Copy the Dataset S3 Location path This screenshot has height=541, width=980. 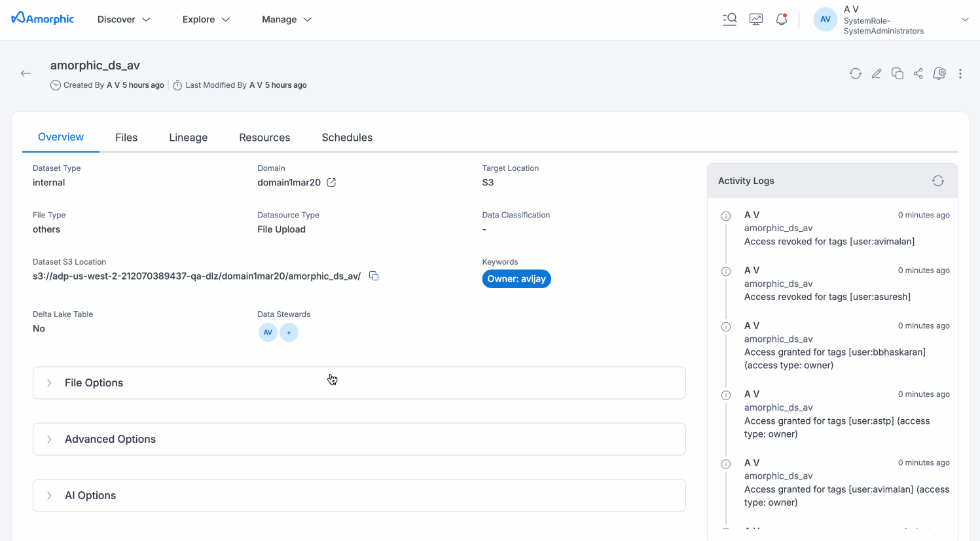coord(374,276)
